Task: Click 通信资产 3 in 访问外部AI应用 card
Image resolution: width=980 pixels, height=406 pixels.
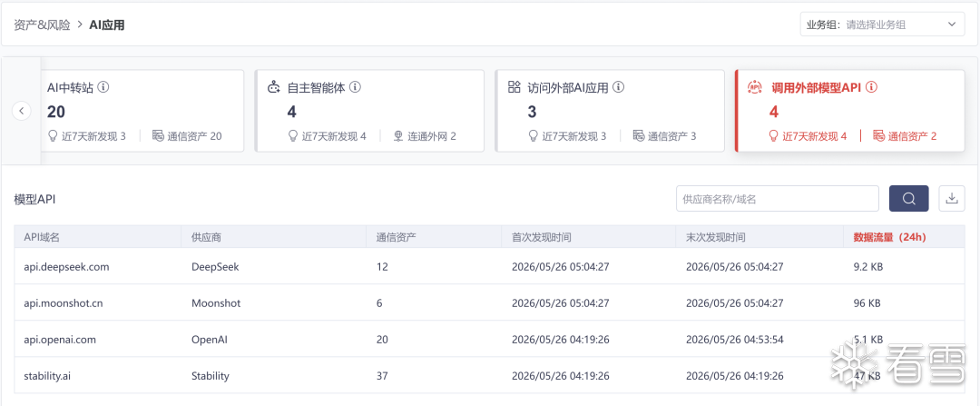Action: (664, 135)
